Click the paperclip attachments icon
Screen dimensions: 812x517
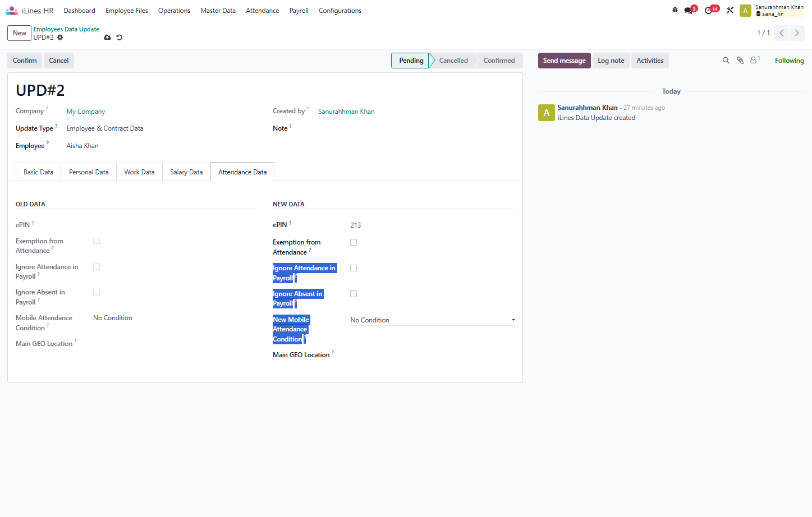740,61
